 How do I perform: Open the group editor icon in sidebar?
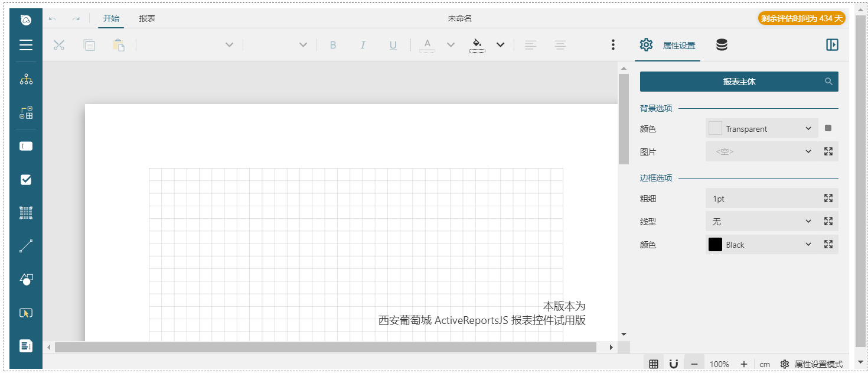(26, 113)
